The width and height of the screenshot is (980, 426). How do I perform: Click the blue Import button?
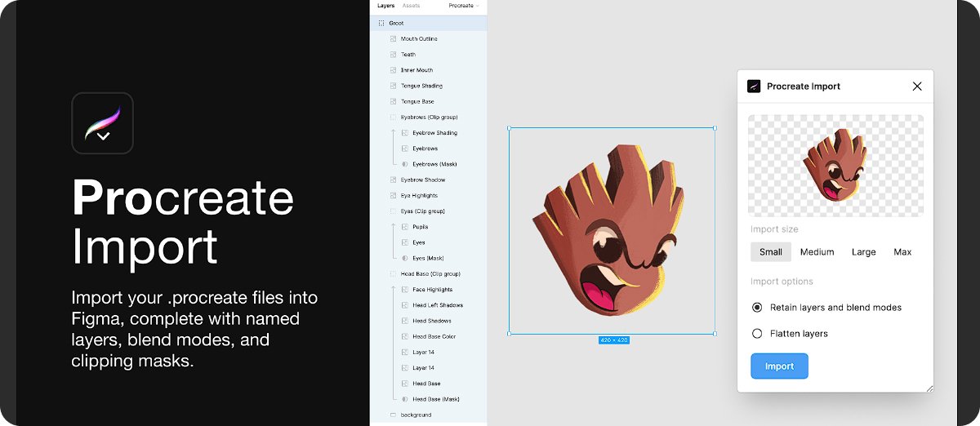coord(779,366)
